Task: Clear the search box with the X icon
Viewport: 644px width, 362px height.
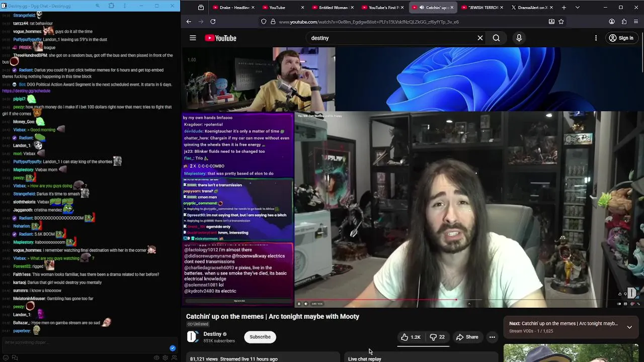Action: pyautogui.click(x=480, y=38)
